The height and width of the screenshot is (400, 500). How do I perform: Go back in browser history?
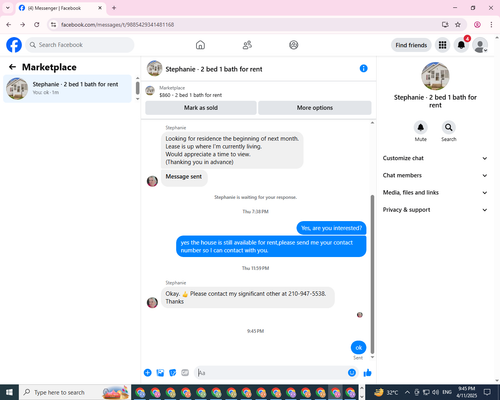pyautogui.click(x=9, y=25)
